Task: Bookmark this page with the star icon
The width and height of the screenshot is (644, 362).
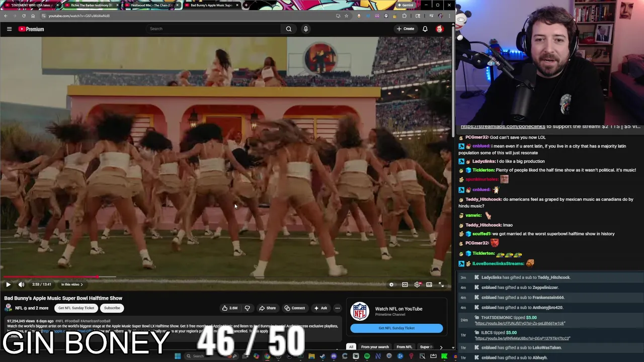Action: (346, 16)
